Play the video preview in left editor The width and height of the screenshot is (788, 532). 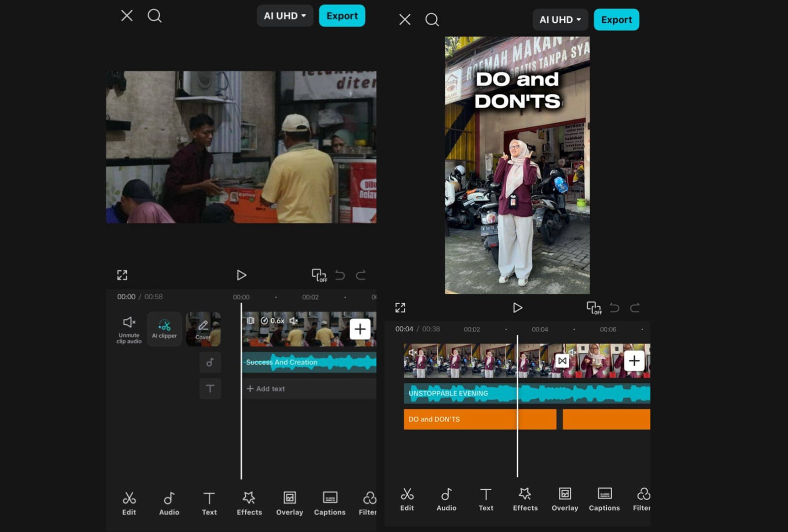click(x=241, y=275)
